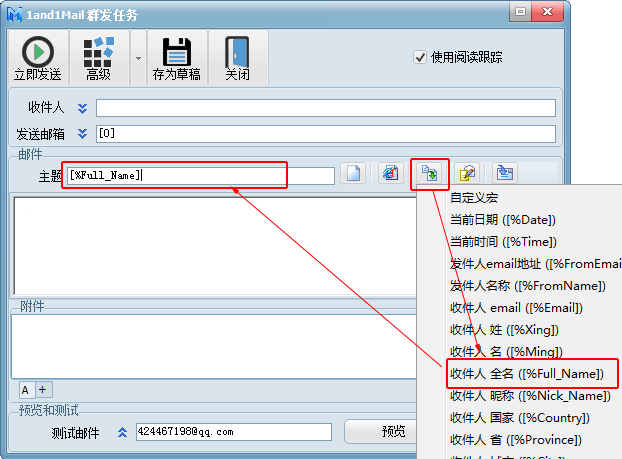
Task: Click the blank new document icon
Action: point(353,173)
